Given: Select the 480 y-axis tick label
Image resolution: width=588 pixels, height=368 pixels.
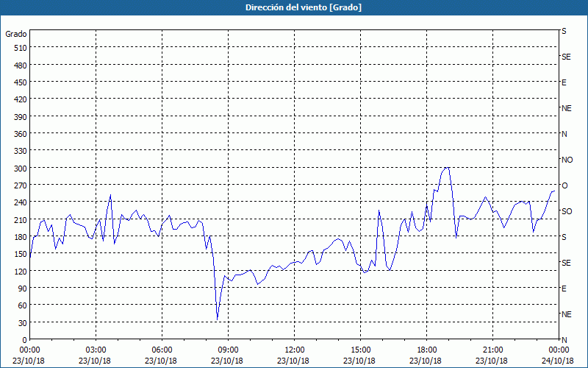Looking at the screenshot, I should [21, 66].
